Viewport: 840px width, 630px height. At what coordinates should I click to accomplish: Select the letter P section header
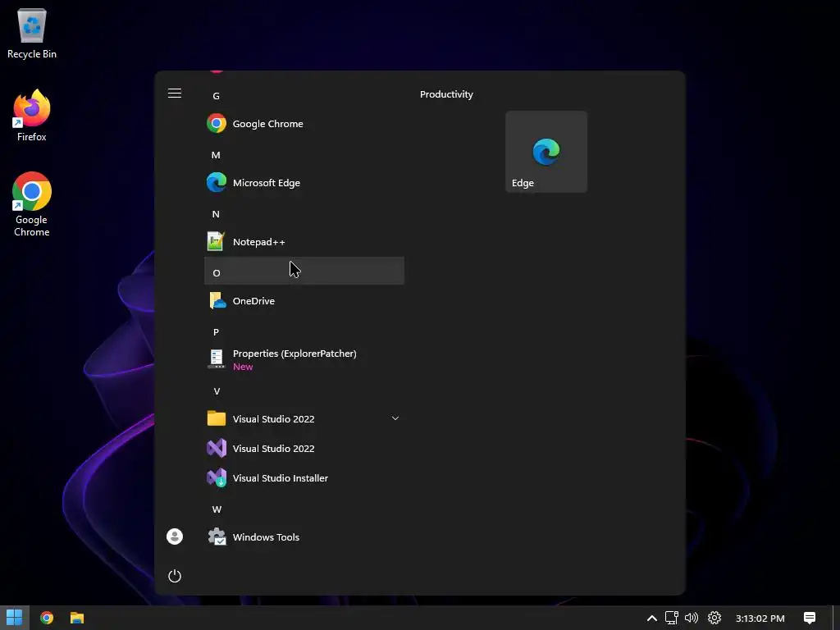304,332
